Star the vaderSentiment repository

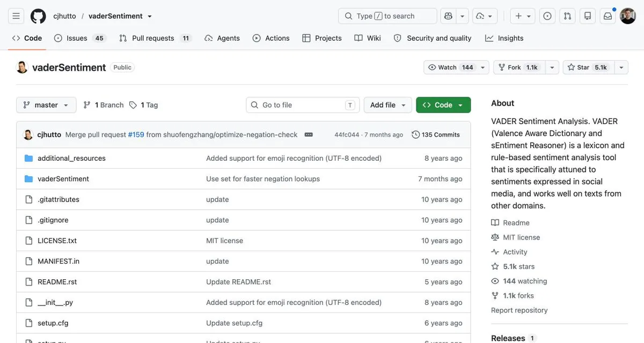pyautogui.click(x=588, y=68)
